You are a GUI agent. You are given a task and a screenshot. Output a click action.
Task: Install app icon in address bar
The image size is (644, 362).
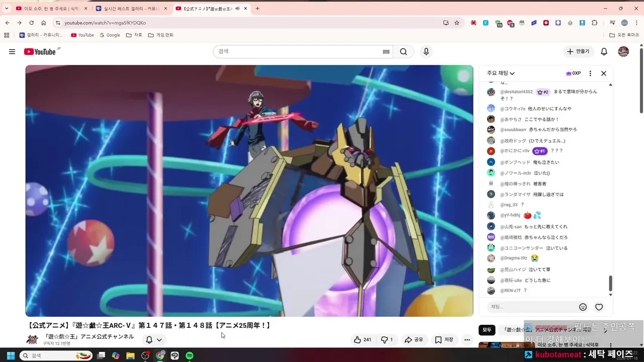tap(446, 23)
